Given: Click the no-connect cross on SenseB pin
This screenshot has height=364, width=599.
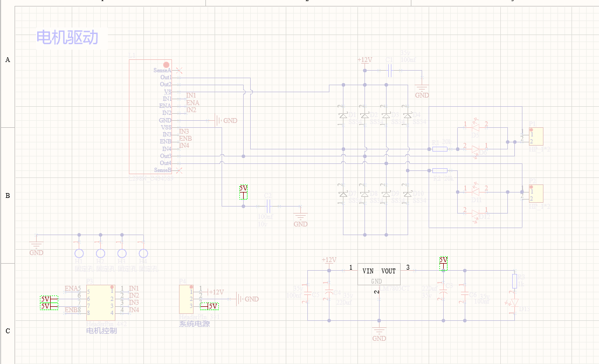Looking at the screenshot, I should point(179,170).
